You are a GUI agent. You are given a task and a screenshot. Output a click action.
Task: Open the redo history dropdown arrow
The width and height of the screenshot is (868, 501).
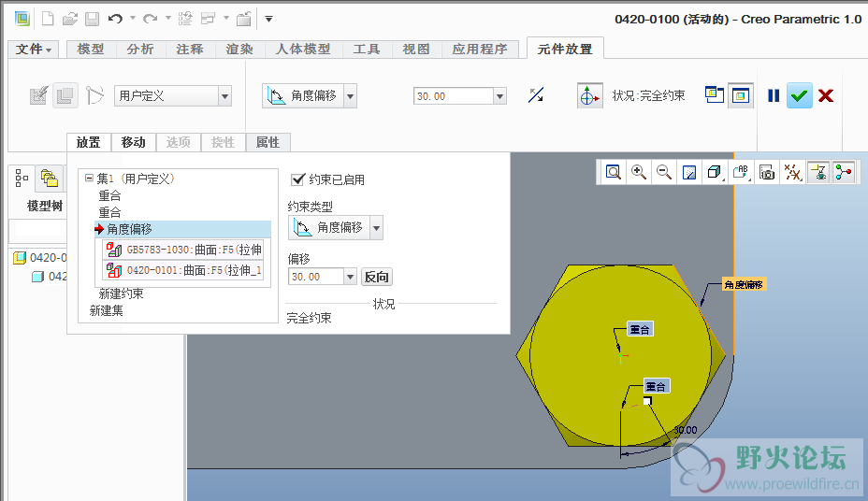tap(168, 19)
